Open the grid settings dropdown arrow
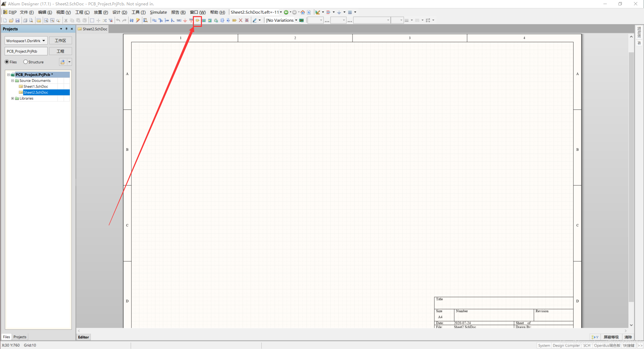Screen dimensions: 644x349 coord(355,12)
